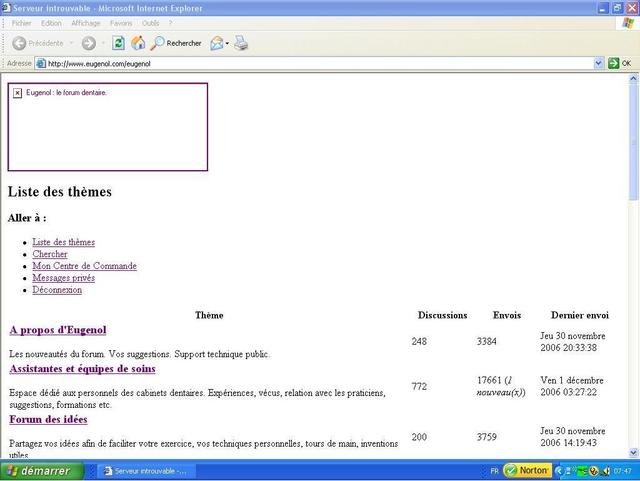Click the broken image icon in banner

18,93
